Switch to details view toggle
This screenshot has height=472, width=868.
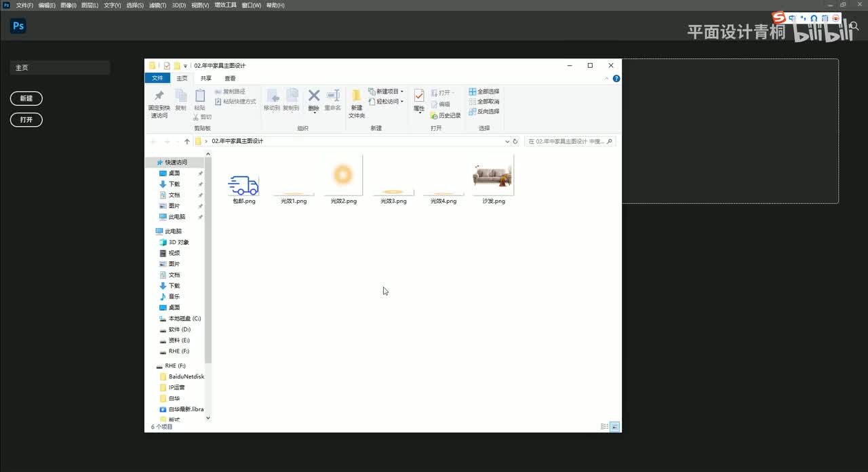(x=604, y=427)
